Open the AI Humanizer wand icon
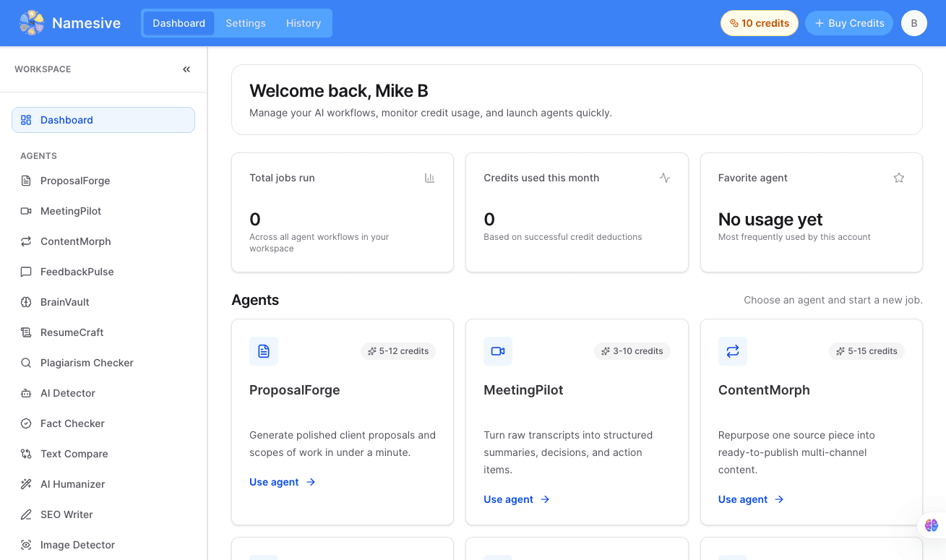Screen dimensions: 946x560 click(x=26, y=484)
